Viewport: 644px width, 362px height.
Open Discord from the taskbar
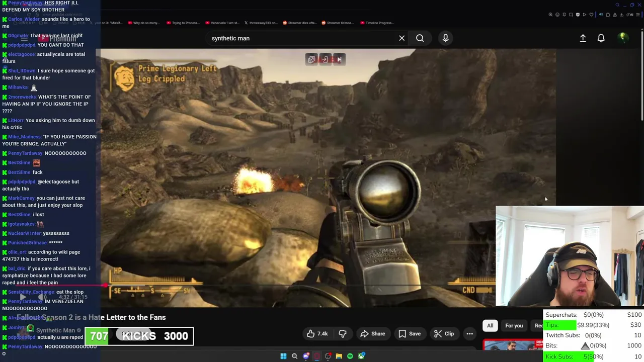306,356
